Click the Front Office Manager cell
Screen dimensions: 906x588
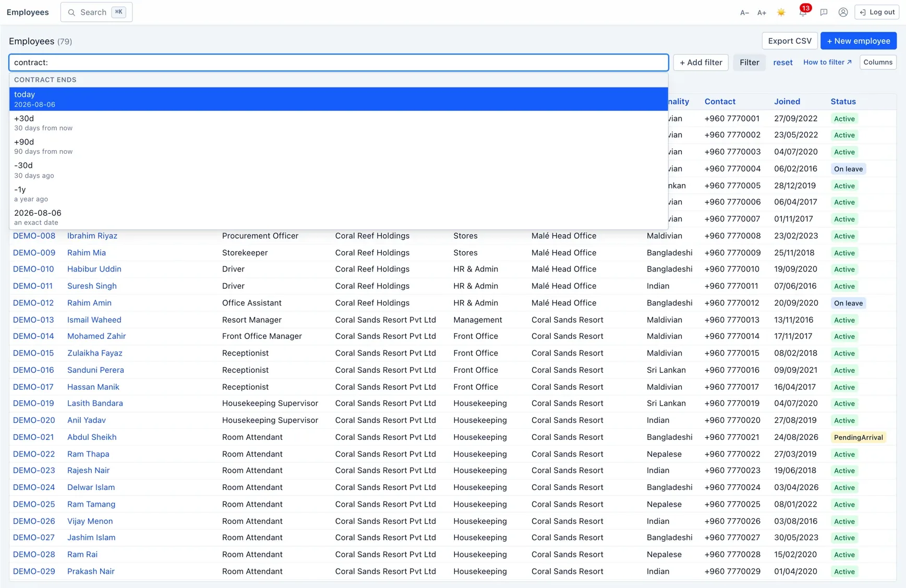262,336
